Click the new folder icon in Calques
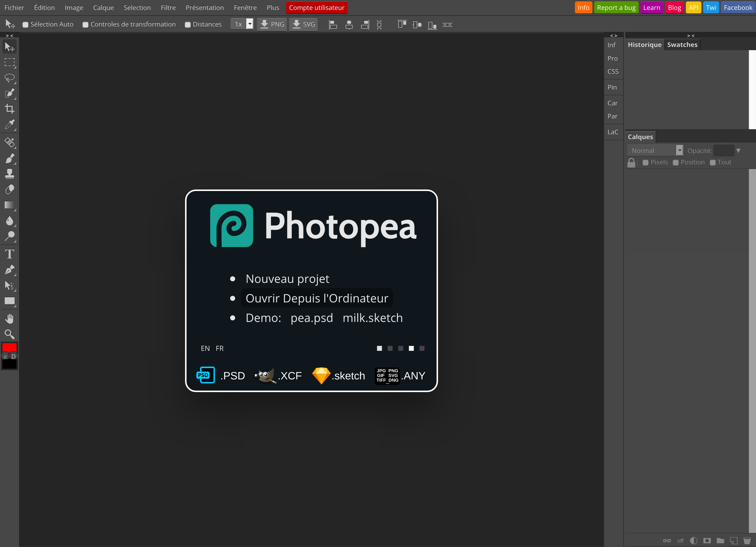756x547 pixels. click(720, 540)
